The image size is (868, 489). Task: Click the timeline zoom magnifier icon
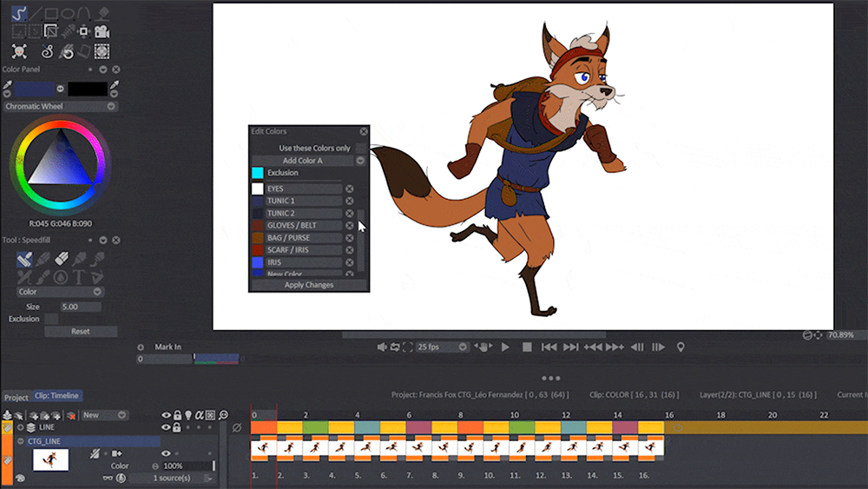tap(224, 415)
